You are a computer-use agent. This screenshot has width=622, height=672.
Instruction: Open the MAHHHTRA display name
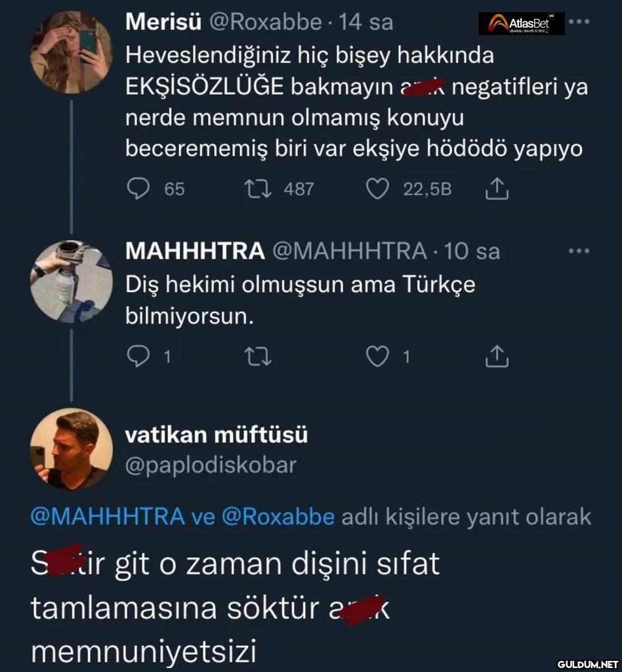pos(195,251)
